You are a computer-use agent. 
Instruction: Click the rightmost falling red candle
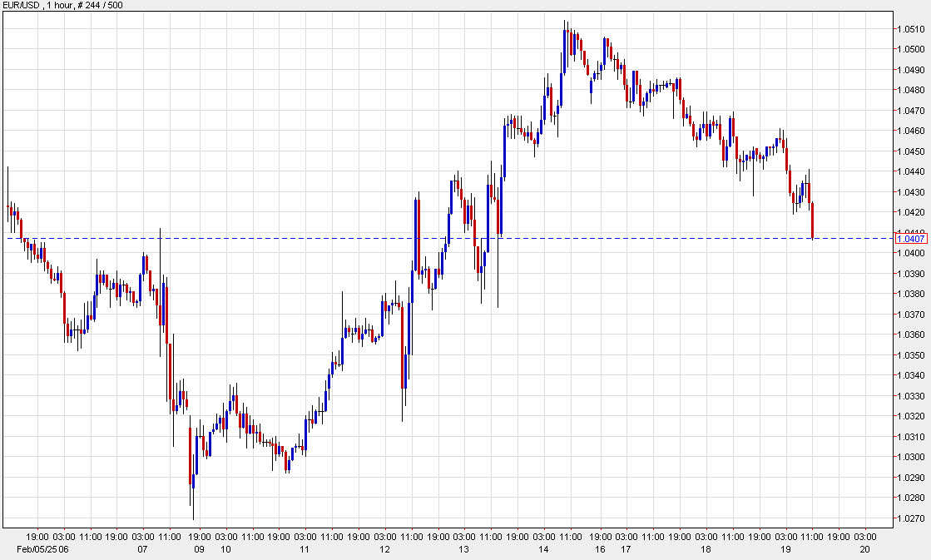811,221
